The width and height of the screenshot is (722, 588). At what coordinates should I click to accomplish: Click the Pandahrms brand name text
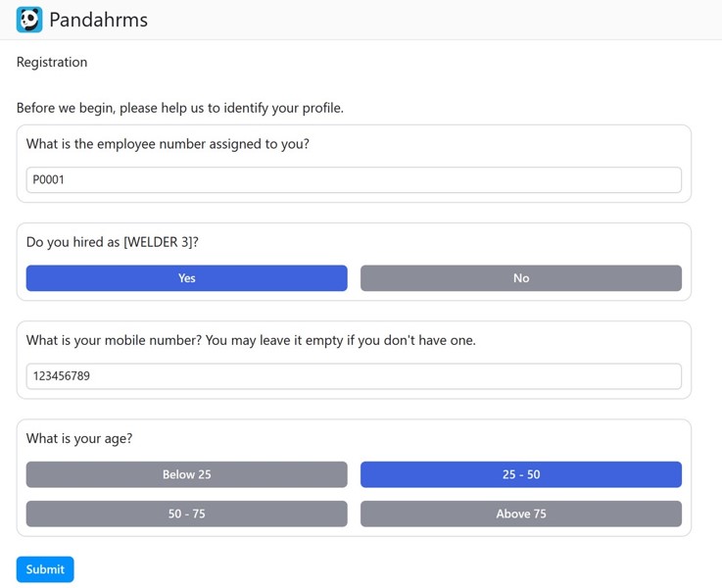tap(98, 20)
